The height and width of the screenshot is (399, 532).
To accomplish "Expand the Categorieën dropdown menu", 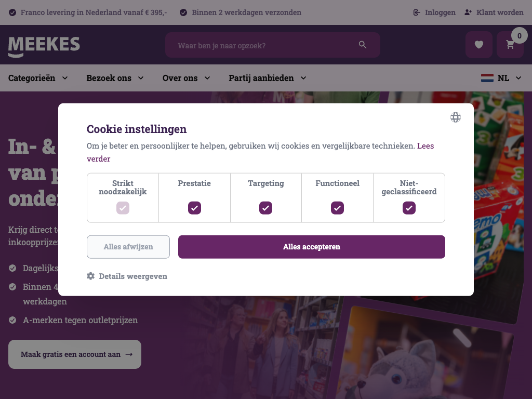I will tap(38, 78).
